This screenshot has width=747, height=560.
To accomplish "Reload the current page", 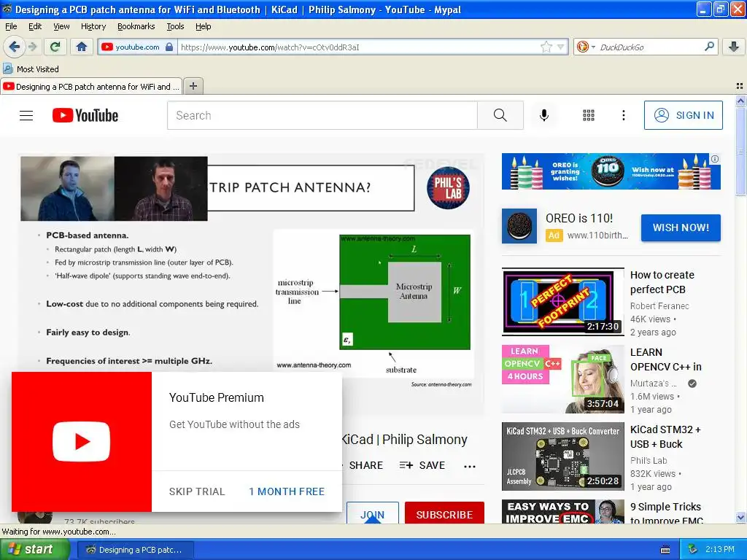I will [55, 47].
